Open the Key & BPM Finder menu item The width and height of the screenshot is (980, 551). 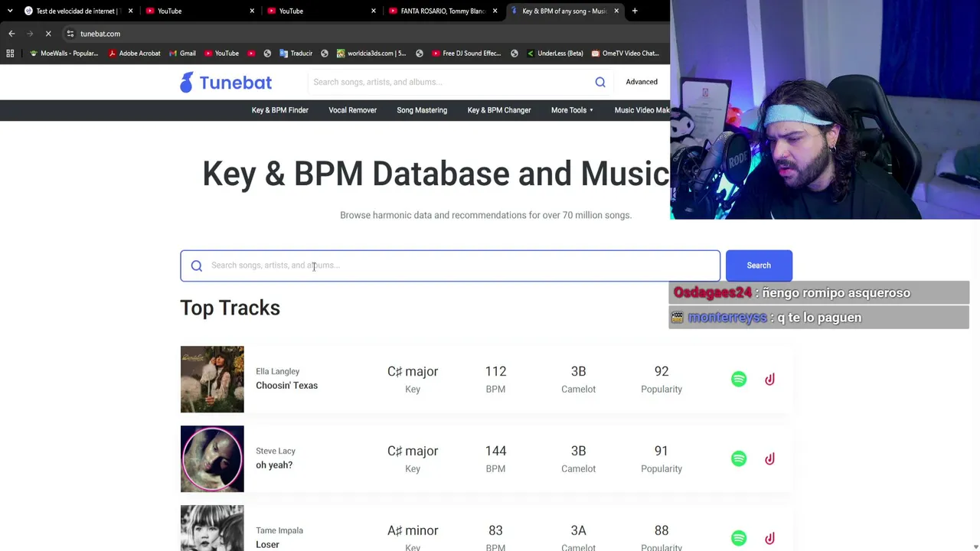(280, 110)
